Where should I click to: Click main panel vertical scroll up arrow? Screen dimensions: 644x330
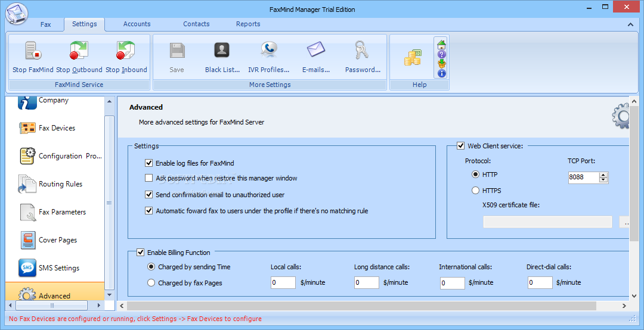point(634,101)
